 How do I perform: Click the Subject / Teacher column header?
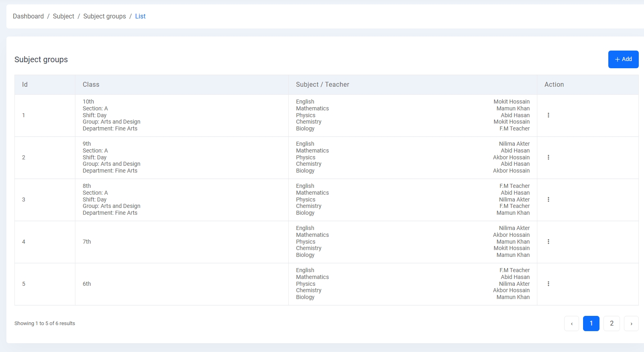(x=322, y=85)
